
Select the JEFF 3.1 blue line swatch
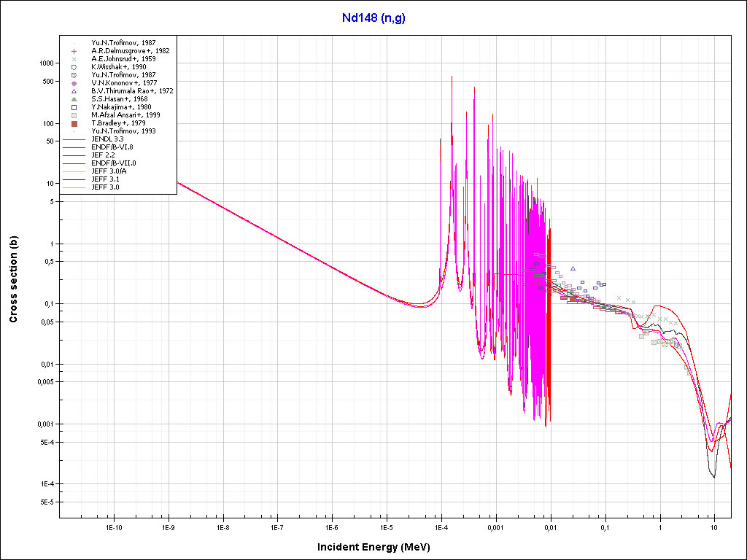tap(74, 179)
